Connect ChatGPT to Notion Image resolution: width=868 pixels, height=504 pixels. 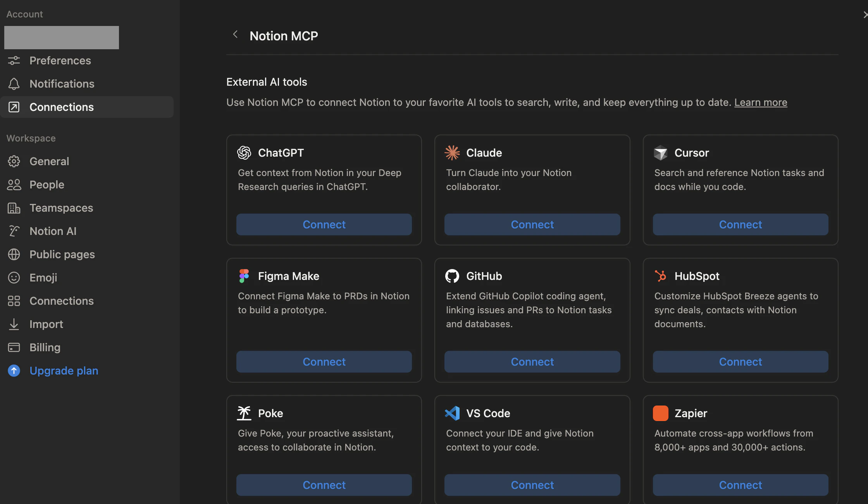(x=324, y=224)
